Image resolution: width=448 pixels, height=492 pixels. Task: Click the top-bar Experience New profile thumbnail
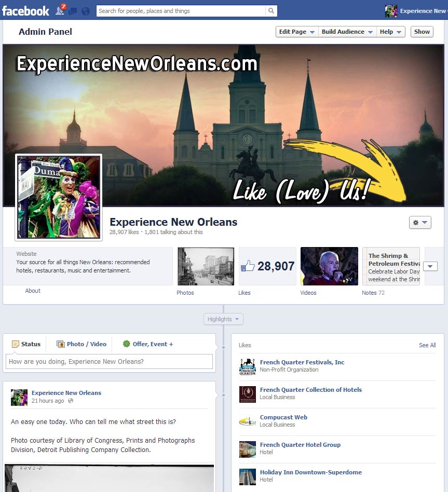click(x=391, y=11)
